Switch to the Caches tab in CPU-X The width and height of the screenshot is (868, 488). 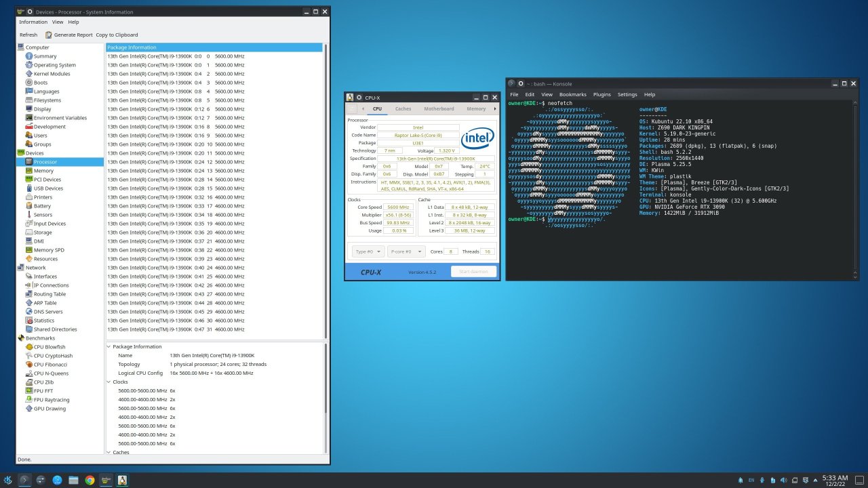click(x=403, y=108)
